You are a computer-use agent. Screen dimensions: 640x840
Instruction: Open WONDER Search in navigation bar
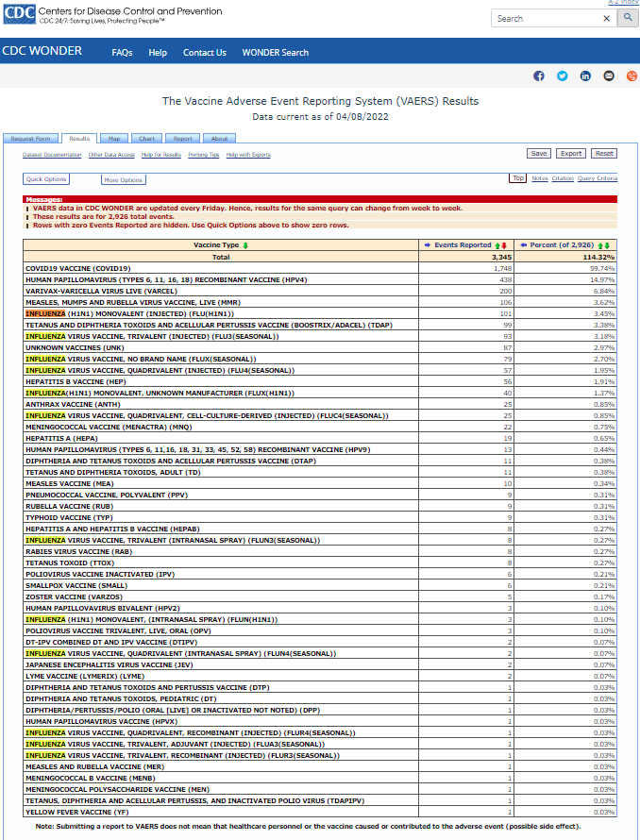[x=275, y=53]
